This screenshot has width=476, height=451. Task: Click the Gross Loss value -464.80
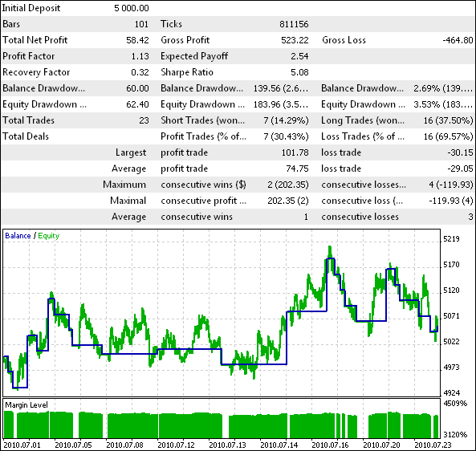coord(458,40)
